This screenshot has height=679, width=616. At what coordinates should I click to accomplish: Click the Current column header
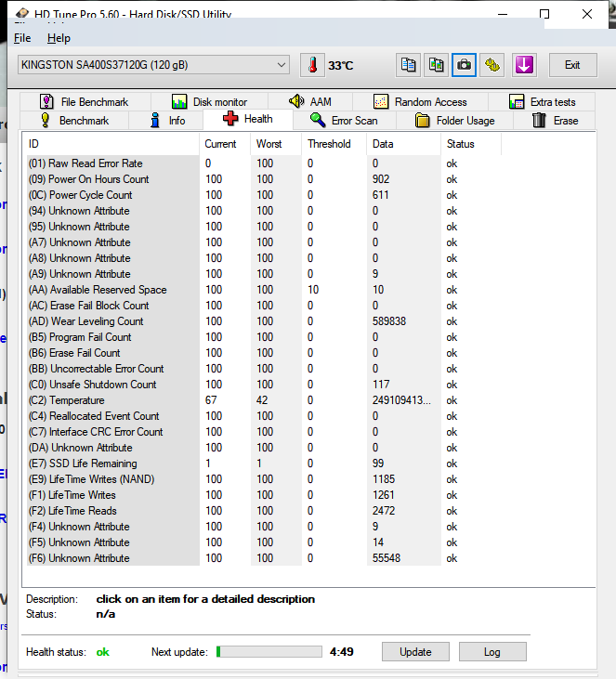[225, 144]
